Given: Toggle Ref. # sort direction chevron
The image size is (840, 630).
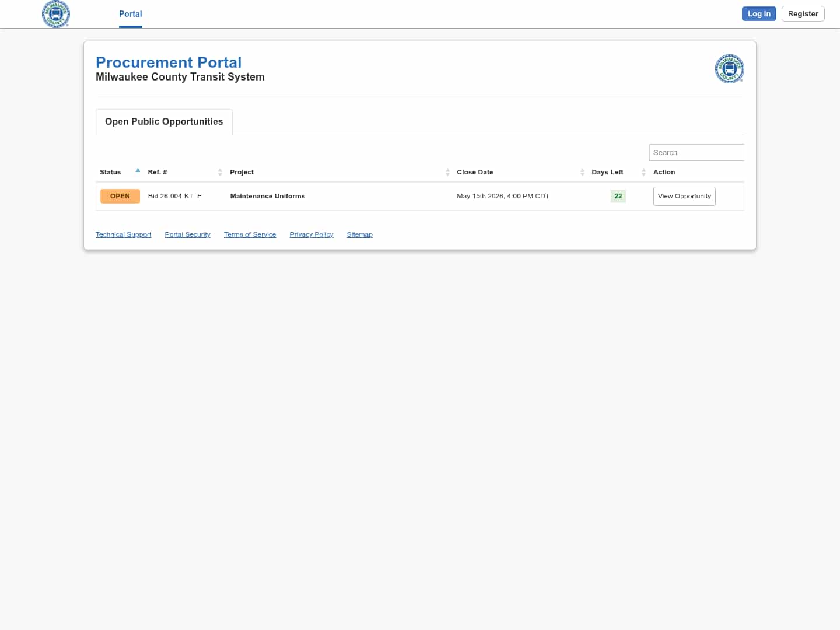Looking at the screenshot, I should pyautogui.click(x=220, y=172).
